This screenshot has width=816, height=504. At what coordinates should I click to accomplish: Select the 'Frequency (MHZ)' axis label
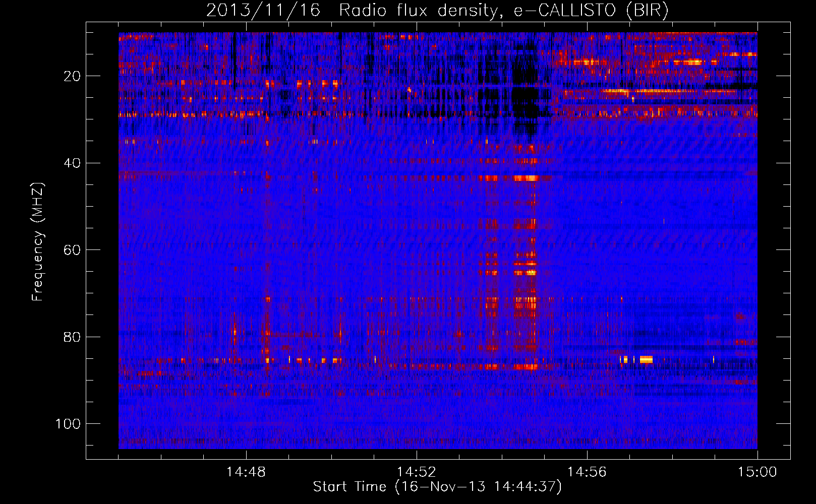point(38,242)
